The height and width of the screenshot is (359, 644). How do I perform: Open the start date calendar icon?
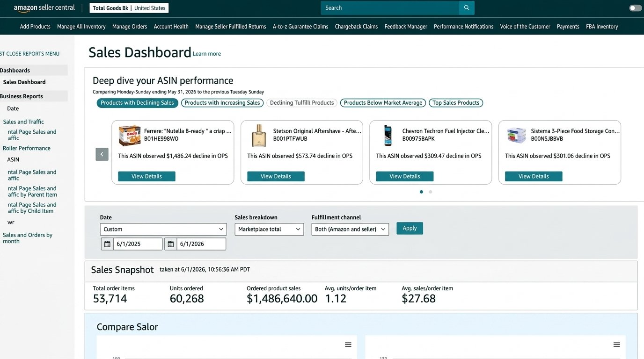[107, 244]
